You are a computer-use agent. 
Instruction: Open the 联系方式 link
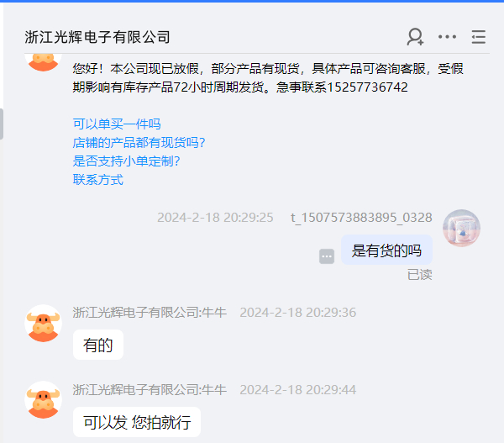pyautogui.click(x=98, y=180)
